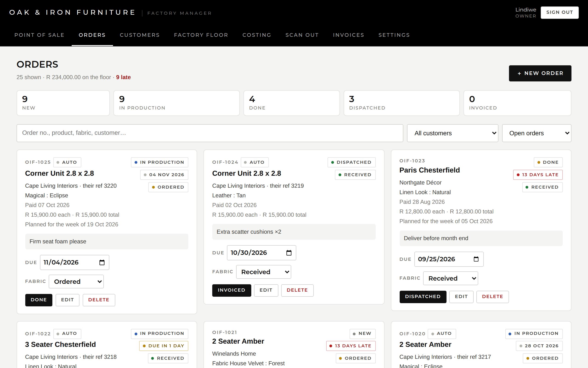The image size is (588, 368).
Task: Click the OIF-1025 due date field
Action: 75,262
